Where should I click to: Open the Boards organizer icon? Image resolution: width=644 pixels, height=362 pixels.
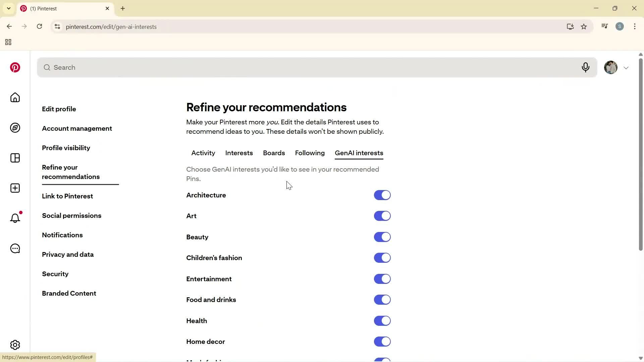[15, 158]
